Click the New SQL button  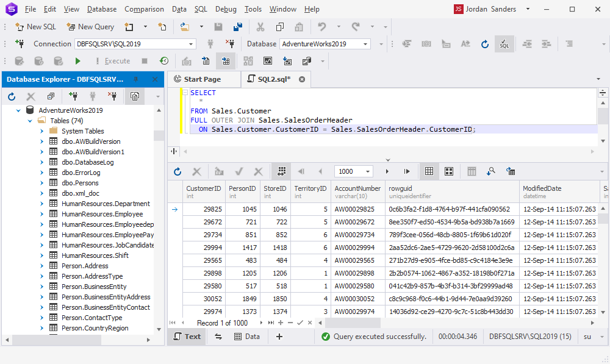(x=35, y=27)
